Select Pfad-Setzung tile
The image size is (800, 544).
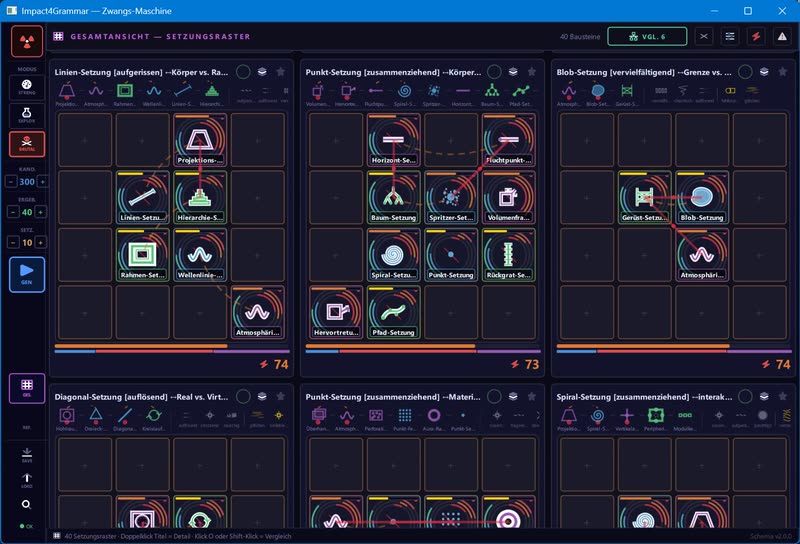point(393,312)
